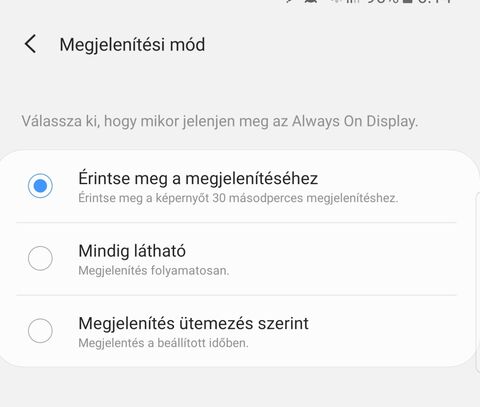Choose the Mindig látható option label
The width and height of the screenshot is (480, 407).
(x=132, y=251)
